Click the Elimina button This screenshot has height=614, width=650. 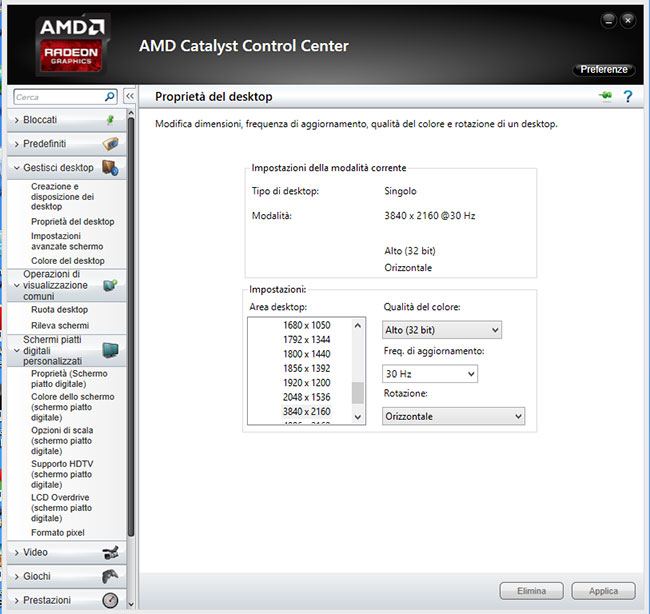click(531, 591)
